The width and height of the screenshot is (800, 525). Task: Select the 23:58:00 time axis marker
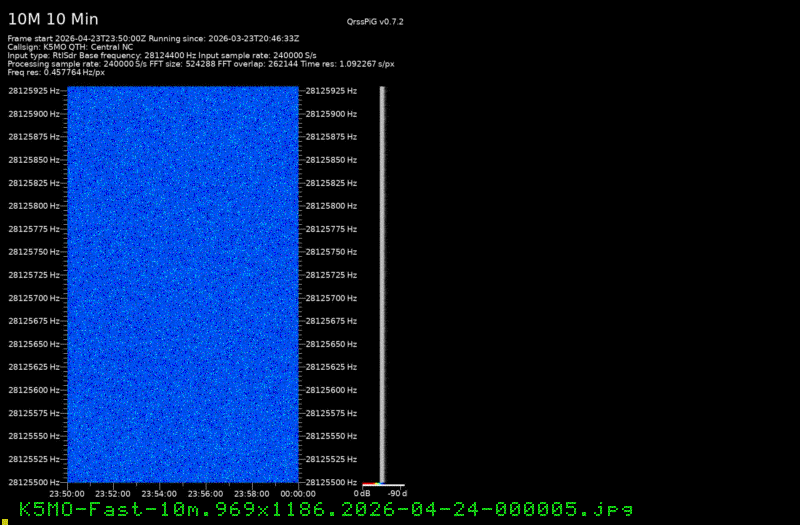pos(253,493)
